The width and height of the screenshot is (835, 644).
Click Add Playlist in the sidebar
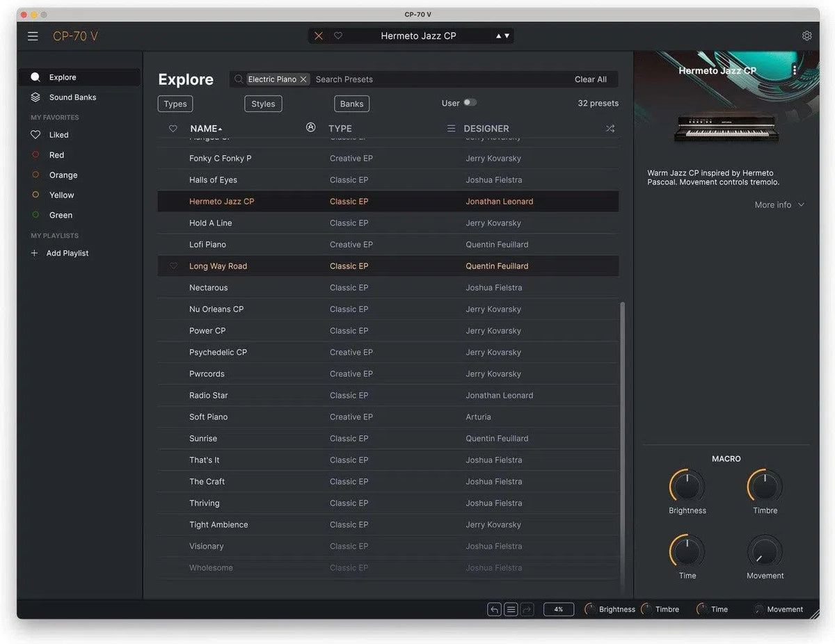[67, 253]
